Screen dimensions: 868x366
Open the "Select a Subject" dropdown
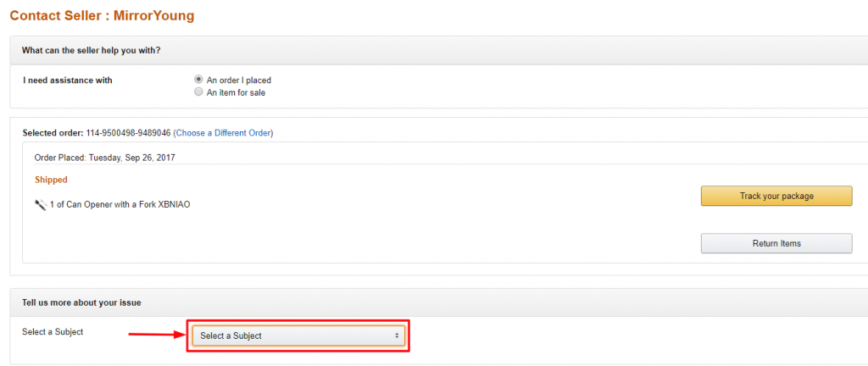coord(297,335)
